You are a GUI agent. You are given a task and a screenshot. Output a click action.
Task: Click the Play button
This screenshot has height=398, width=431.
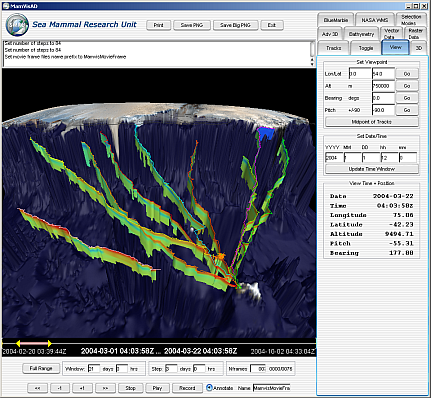click(x=157, y=388)
